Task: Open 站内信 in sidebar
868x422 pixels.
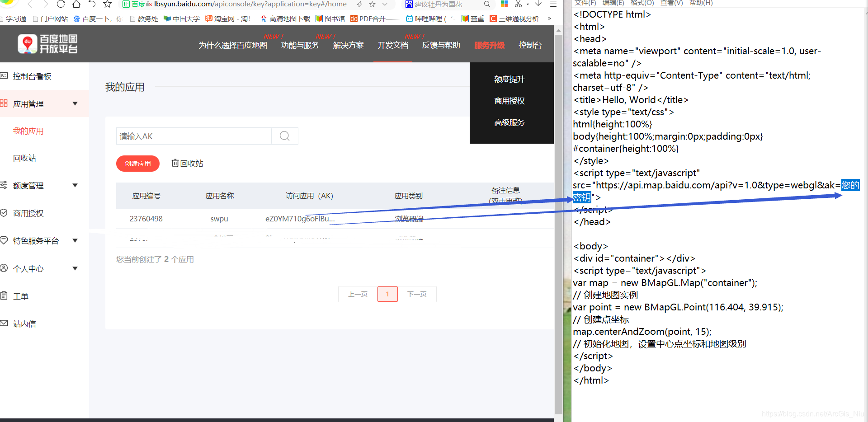Action: click(x=24, y=324)
